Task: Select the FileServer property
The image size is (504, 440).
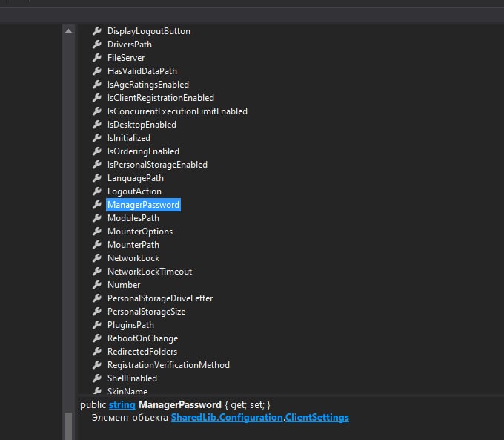Action: 126,58
